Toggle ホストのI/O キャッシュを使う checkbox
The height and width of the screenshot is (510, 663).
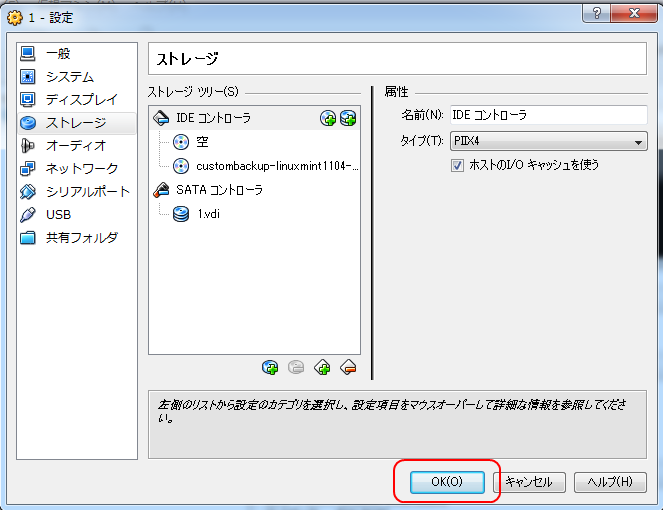[x=458, y=164]
